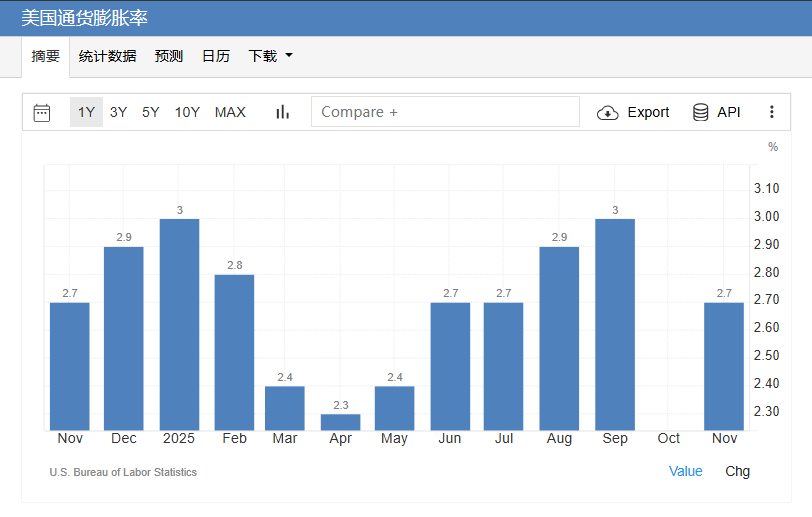Switch to Chg view

click(x=737, y=471)
